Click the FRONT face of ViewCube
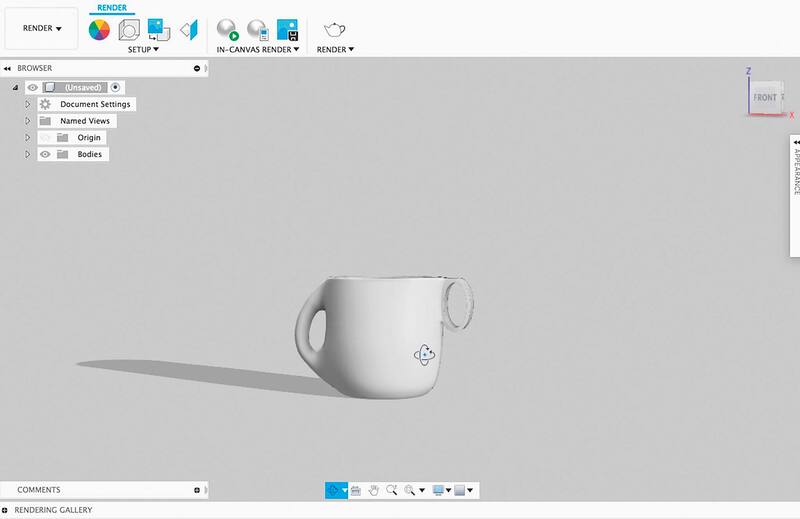The height and width of the screenshot is (519, 800). 766,97
